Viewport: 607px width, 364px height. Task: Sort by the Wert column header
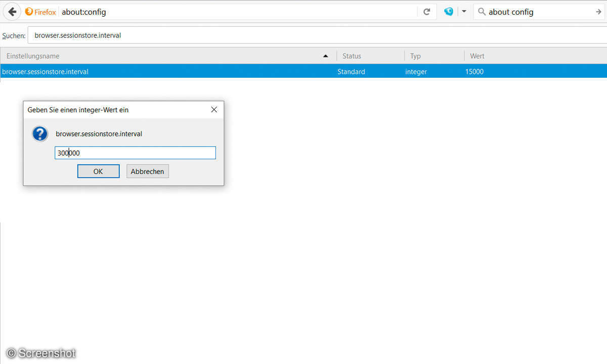[x=535, y=56]
